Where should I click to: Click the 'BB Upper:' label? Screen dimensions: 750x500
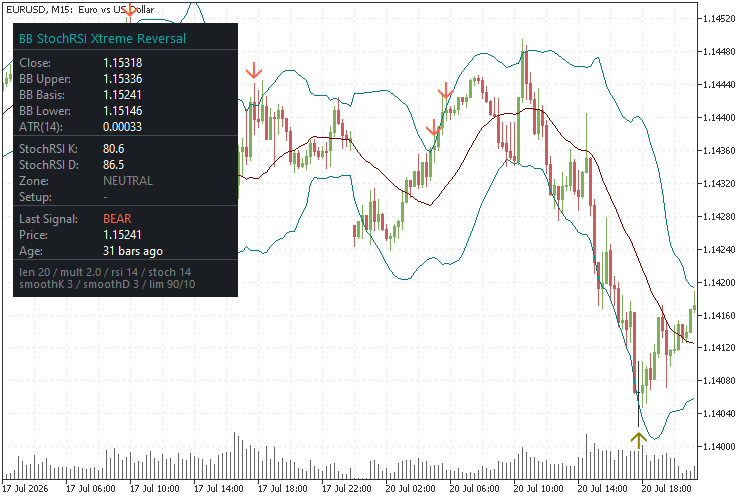45,78
